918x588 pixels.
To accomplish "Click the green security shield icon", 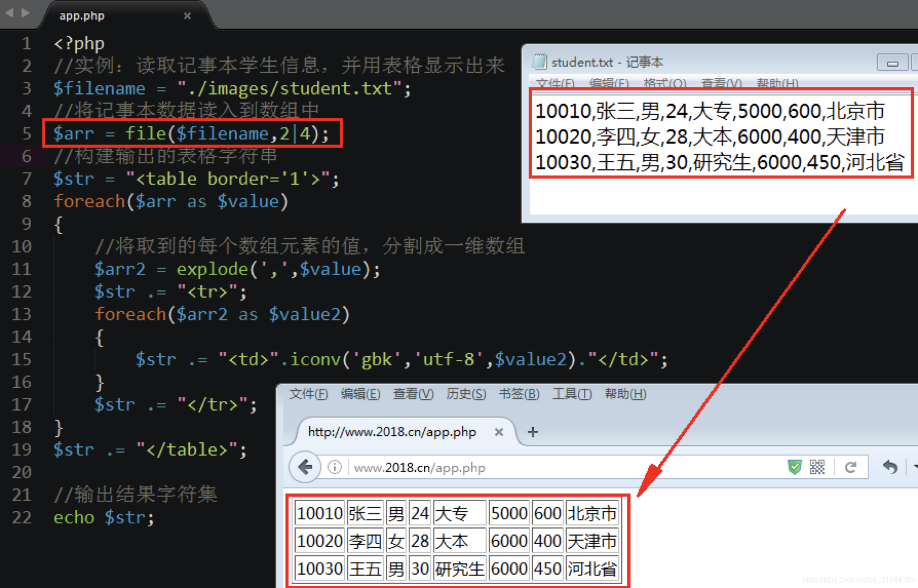I will coord(795,467).
